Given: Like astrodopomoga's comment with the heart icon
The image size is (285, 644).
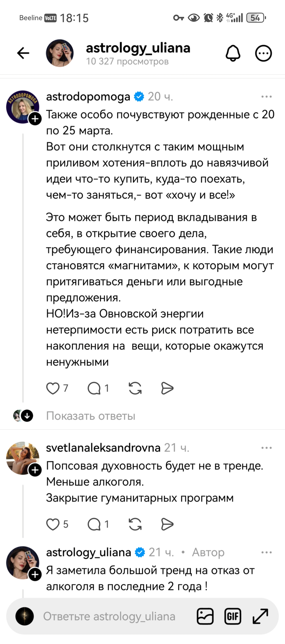Looking at the screenshot, I should [53, 388].
